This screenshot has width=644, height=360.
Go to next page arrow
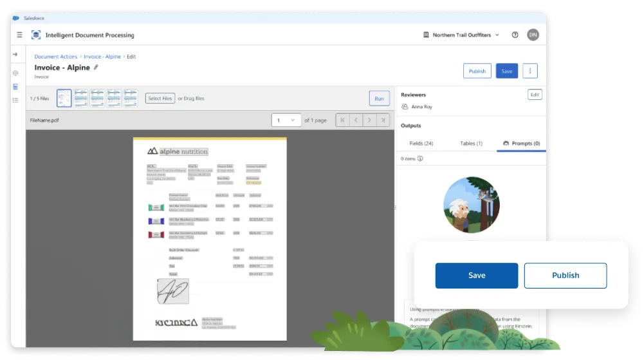pos(370,120)
